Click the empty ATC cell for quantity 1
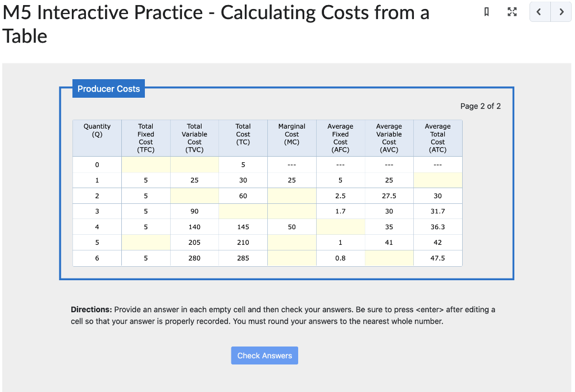This screenshot has width=575, height=392. (437, 180)
